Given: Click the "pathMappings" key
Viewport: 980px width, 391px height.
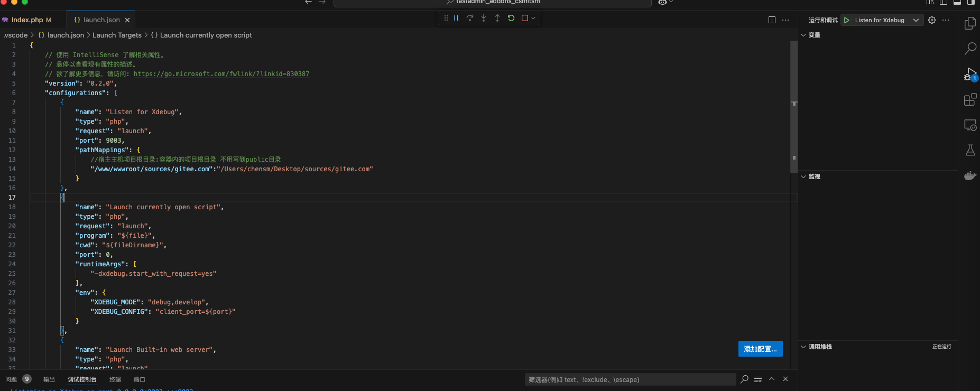Looking at the screenshot, I should click(x=102, y=150).
